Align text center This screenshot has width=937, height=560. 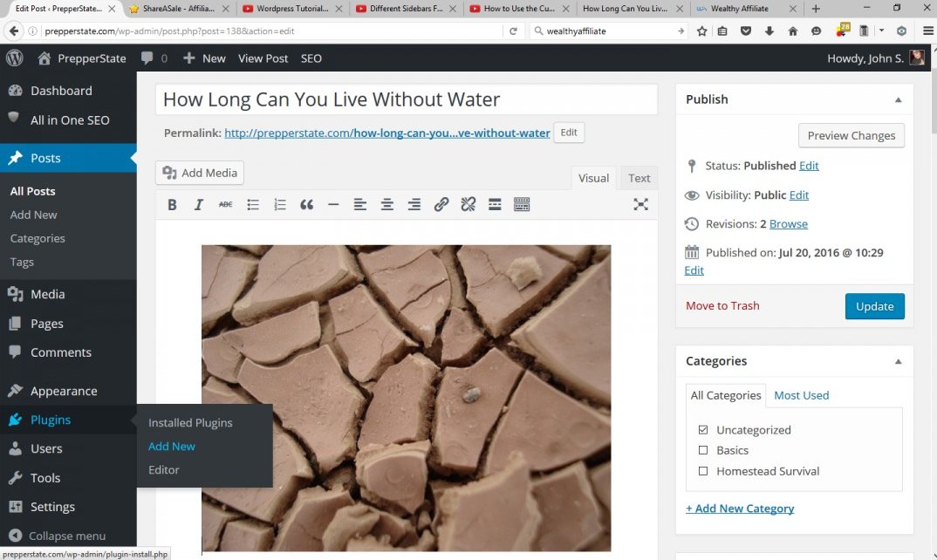(x=386, y=205)
